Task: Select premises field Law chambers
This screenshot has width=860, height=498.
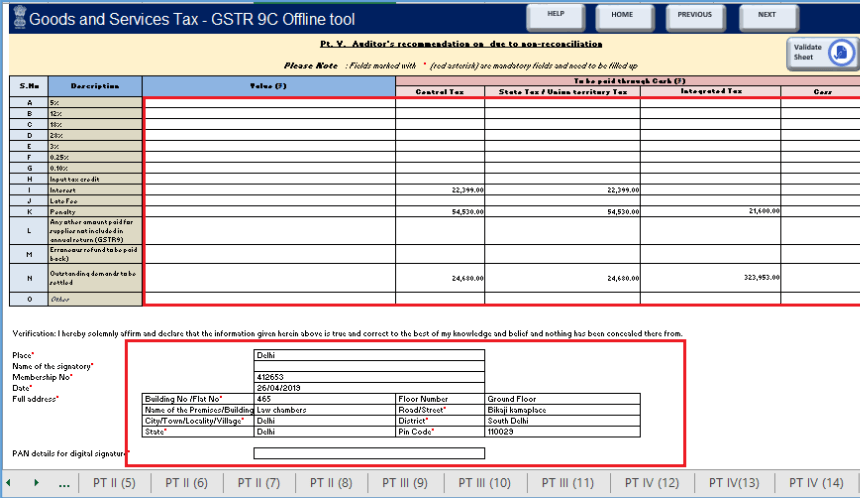Action: [325, 410]
